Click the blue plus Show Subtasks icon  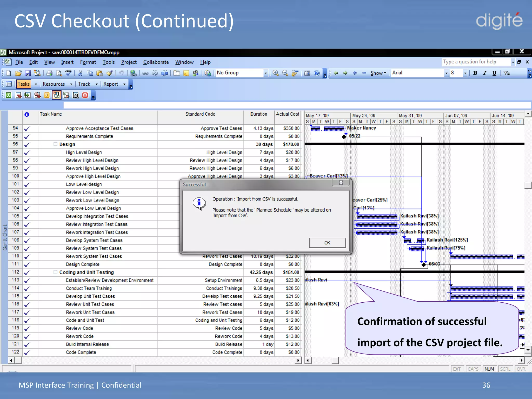pyautogui.click(x=355, y=73)
